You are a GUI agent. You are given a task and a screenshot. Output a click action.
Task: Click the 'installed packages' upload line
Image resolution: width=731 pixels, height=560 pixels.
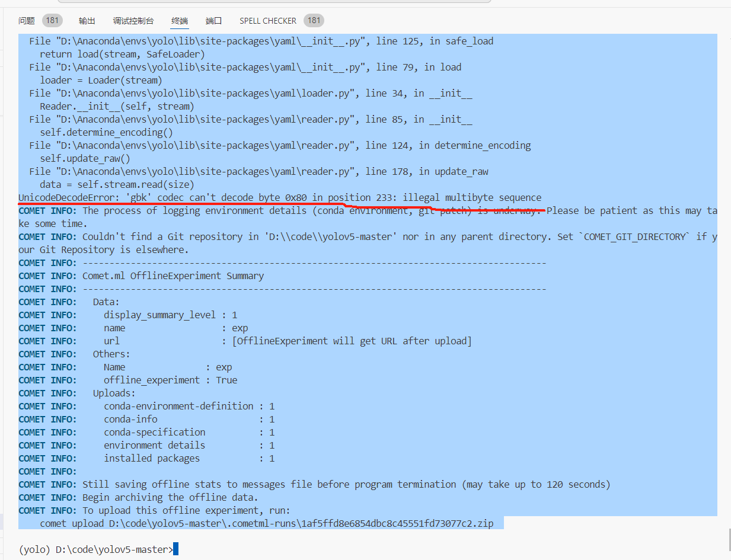point(189,458)
